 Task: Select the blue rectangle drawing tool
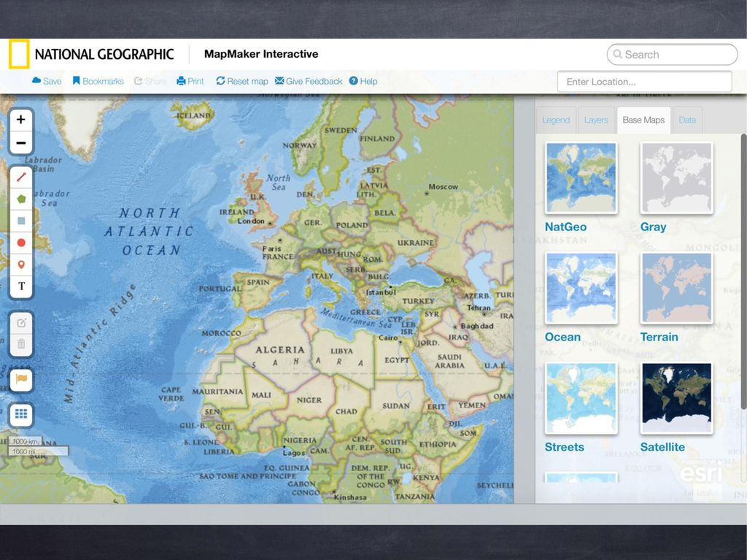pos(21,221)
